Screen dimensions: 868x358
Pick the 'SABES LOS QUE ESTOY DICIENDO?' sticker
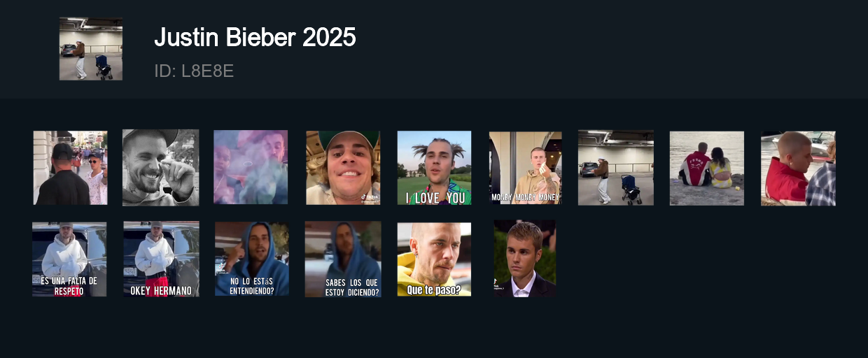pyautogui.click(x=343, y=259)
